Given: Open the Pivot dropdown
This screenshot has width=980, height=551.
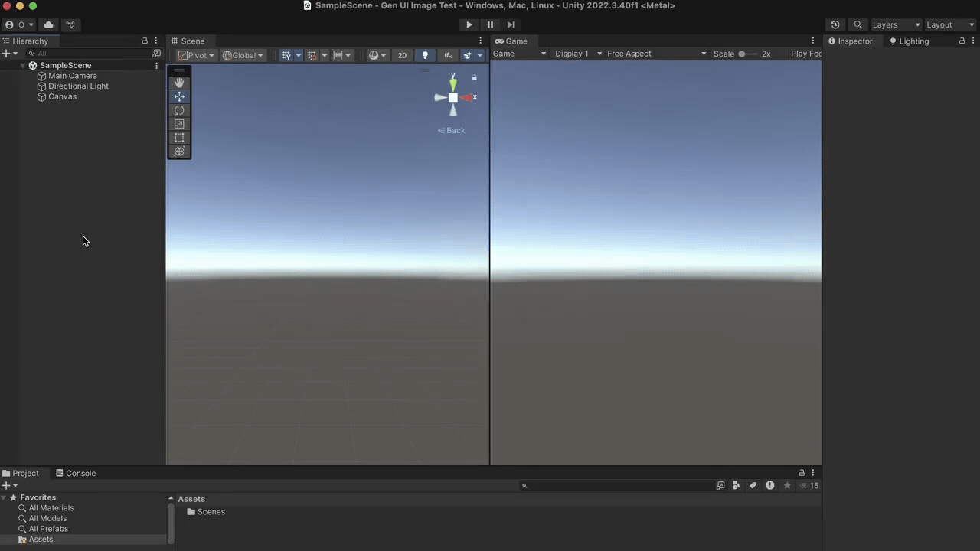Looking at the screenshot, I should point(197,54).
